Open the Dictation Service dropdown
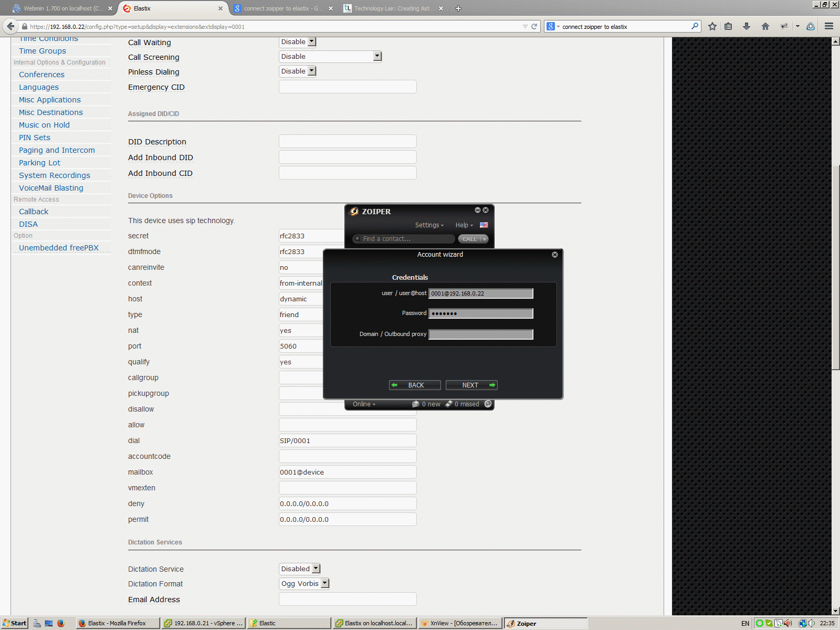840x630 pixels. point(300,569)
